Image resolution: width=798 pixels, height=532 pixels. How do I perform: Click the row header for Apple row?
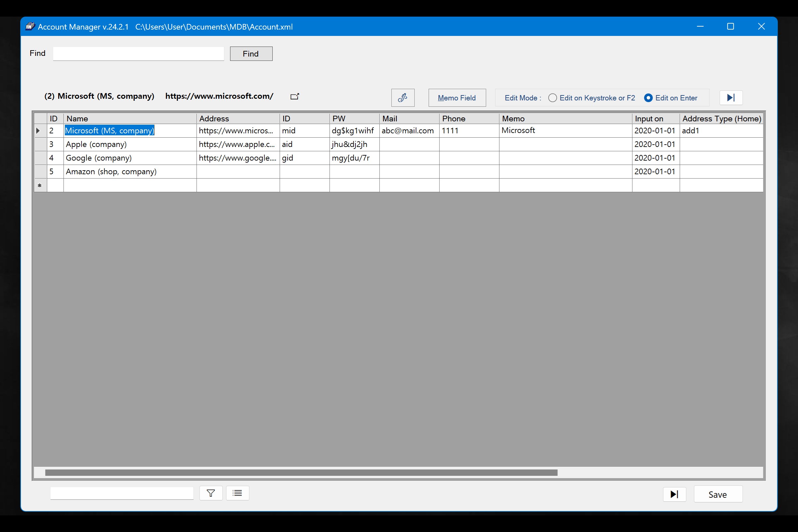pos(40,144)
